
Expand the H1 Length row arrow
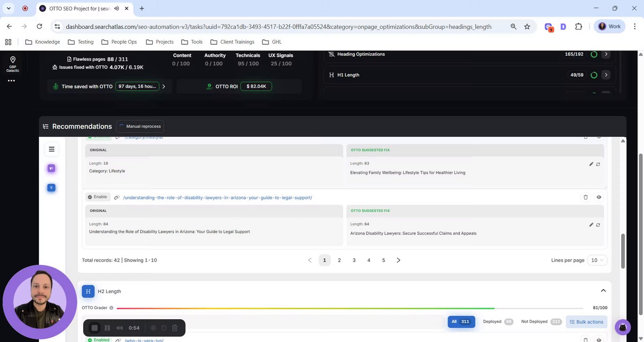[x=606, y=75]
